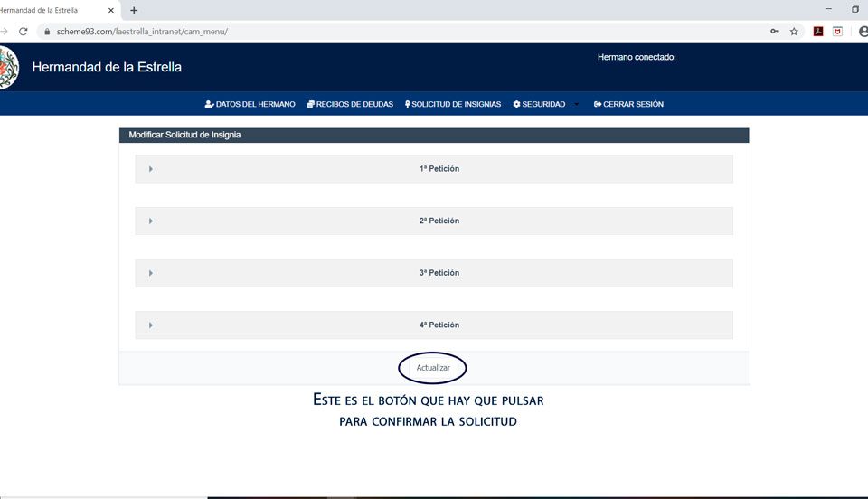Open the red shield extension icon
This screenshot has height=499, width=868.
837,32
